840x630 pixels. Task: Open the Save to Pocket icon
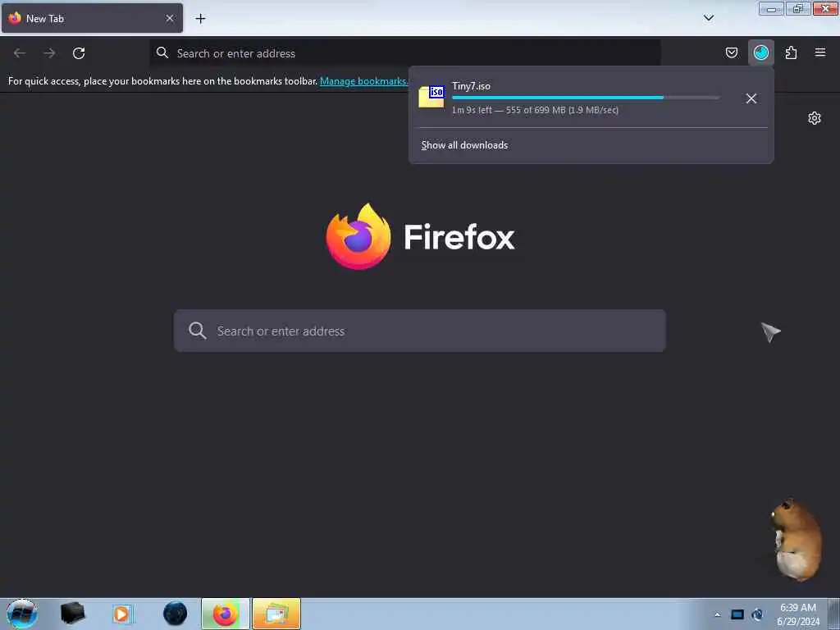tap(731, 52)
